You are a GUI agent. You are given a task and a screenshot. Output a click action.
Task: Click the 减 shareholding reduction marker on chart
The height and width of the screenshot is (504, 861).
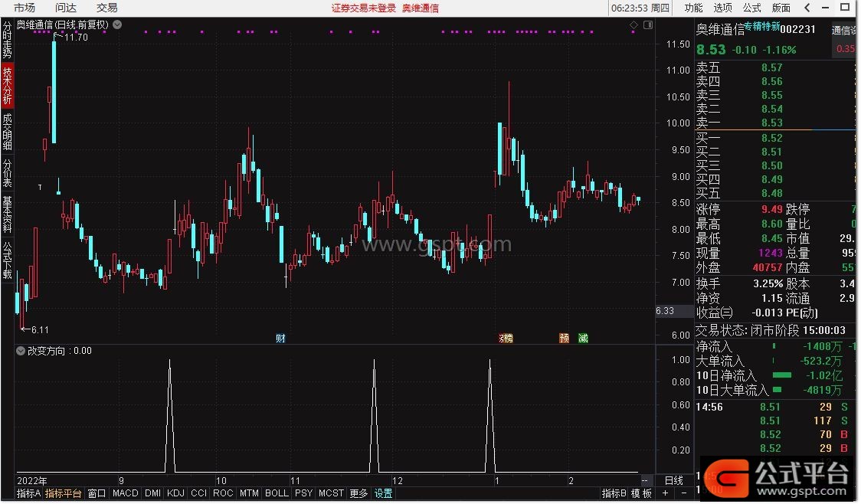pyautogui.click(x=583, y=339)
